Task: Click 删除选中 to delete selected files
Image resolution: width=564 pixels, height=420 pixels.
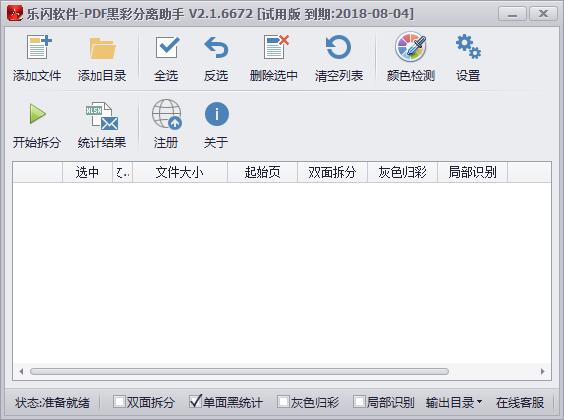Action: pyautogui.click(x=274, y=58)
